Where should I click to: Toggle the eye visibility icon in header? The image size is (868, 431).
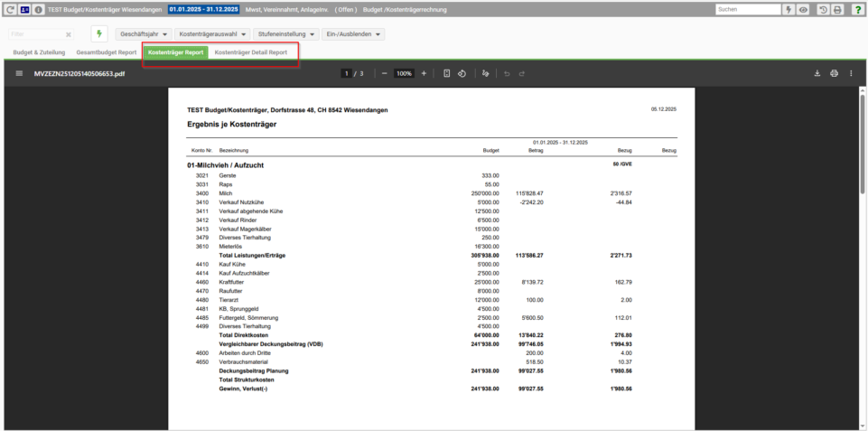pyautogui.click(x=803, y=9)
